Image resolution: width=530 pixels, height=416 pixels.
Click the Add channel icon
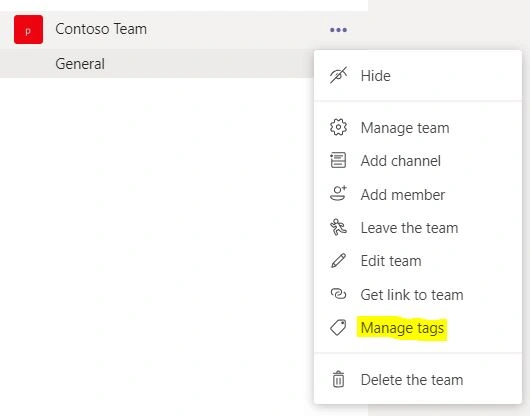(338, 160)
